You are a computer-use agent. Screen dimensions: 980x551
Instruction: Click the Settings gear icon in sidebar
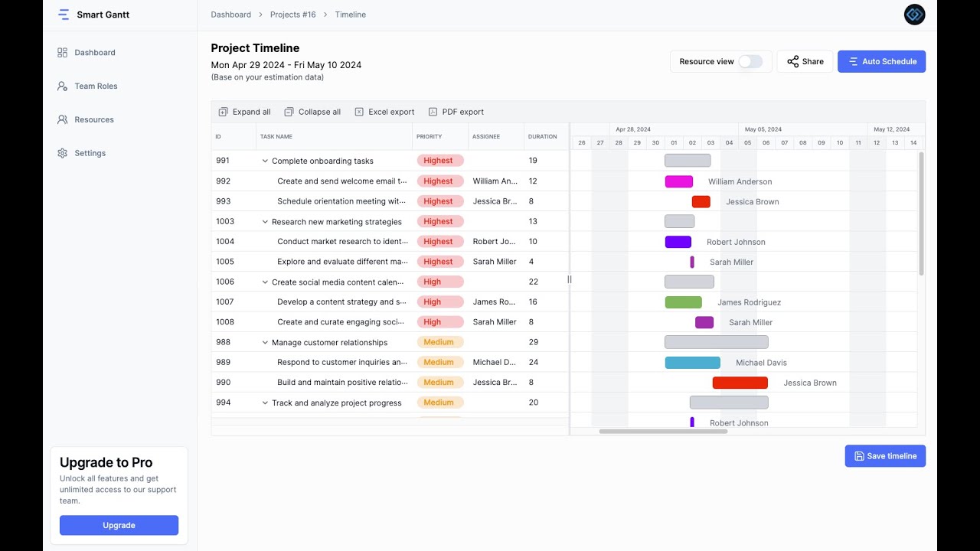tap(63, 154)
